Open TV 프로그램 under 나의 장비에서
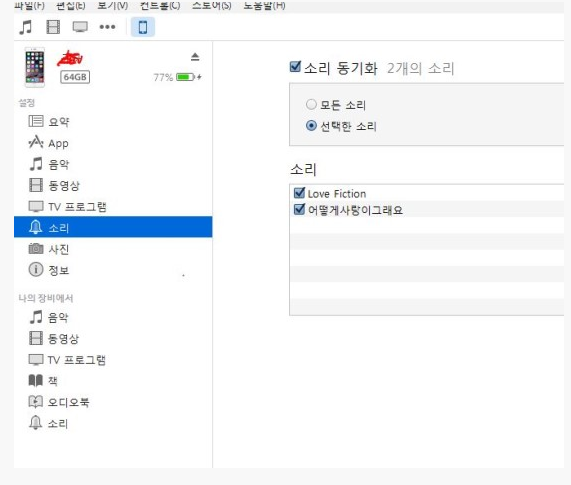This screenshot has height=485, width=571. (x=113, y=360)
